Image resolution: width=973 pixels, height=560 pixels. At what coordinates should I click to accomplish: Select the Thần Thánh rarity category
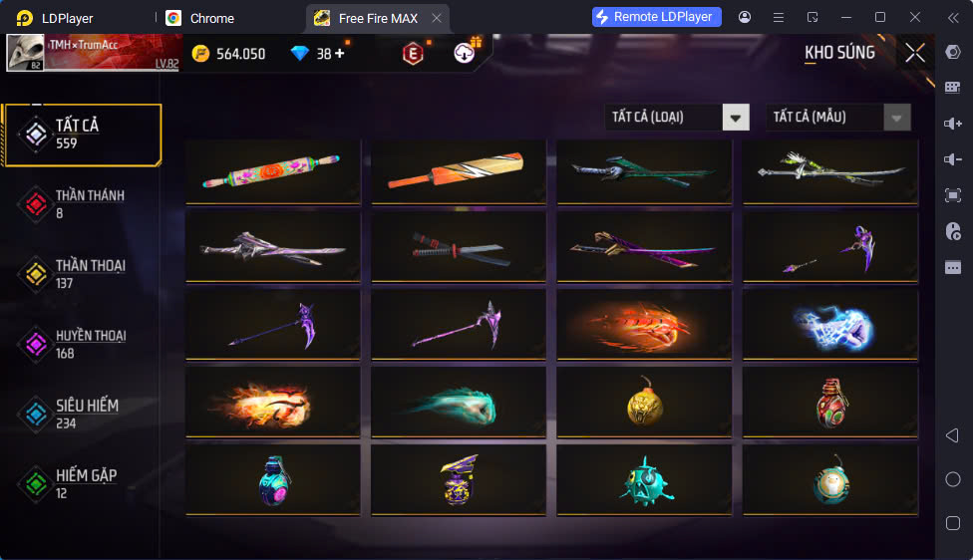point(81,203)
